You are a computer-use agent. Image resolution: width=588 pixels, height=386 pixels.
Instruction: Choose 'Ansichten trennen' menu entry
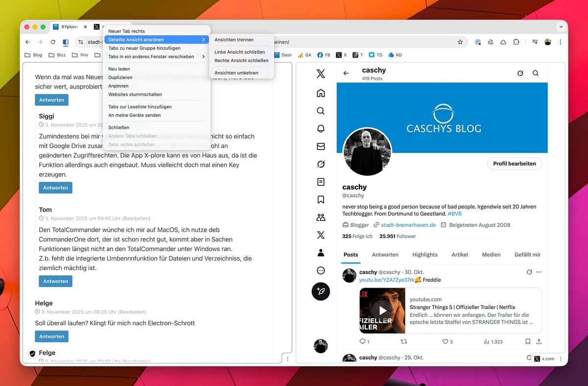[234, 40]
